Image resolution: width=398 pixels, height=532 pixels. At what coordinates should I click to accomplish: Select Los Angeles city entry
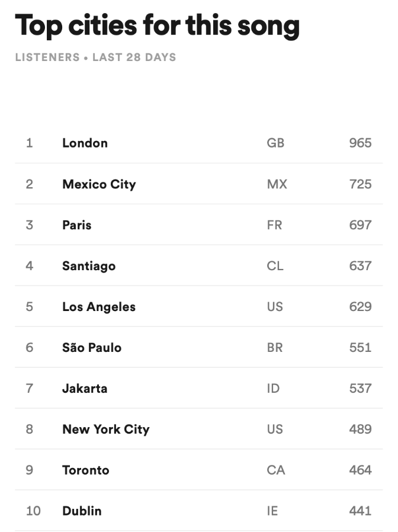(99, 307)
